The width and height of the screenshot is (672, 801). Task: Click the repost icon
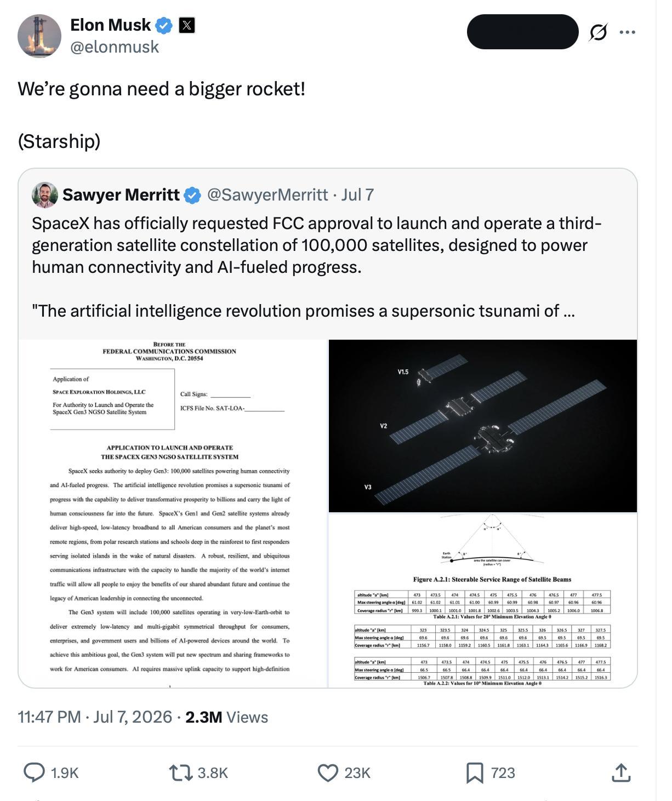coord(180,773)
